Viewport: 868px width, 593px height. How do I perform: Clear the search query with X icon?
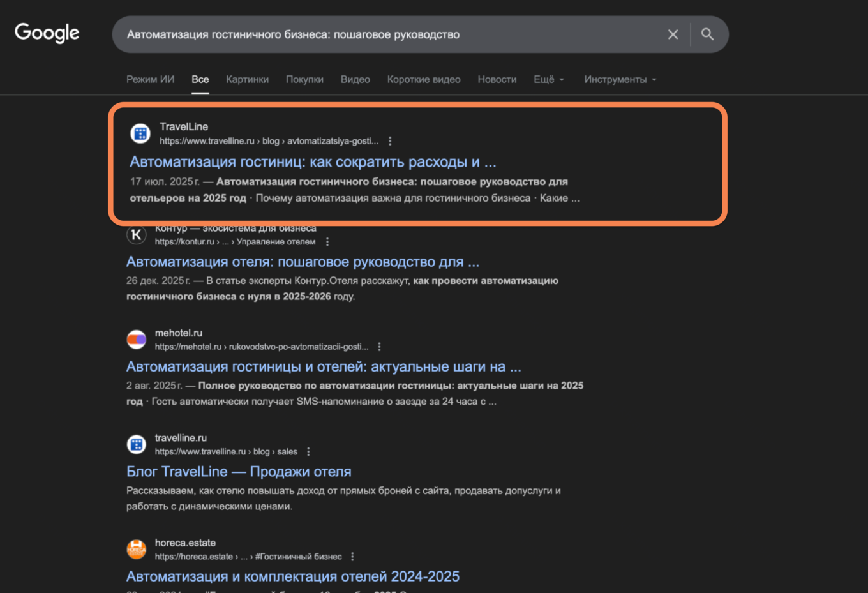pos(673,34)
